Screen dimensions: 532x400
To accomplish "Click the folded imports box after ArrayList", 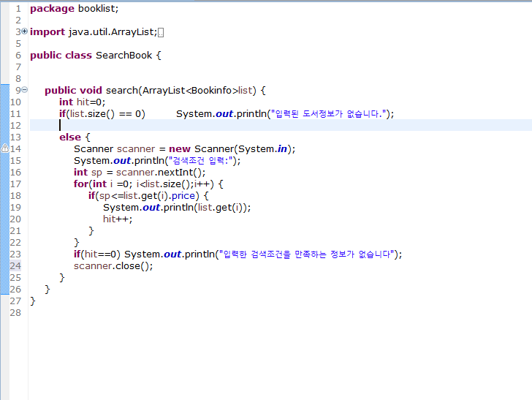I will pyautogui.click(x=161, y=33).
